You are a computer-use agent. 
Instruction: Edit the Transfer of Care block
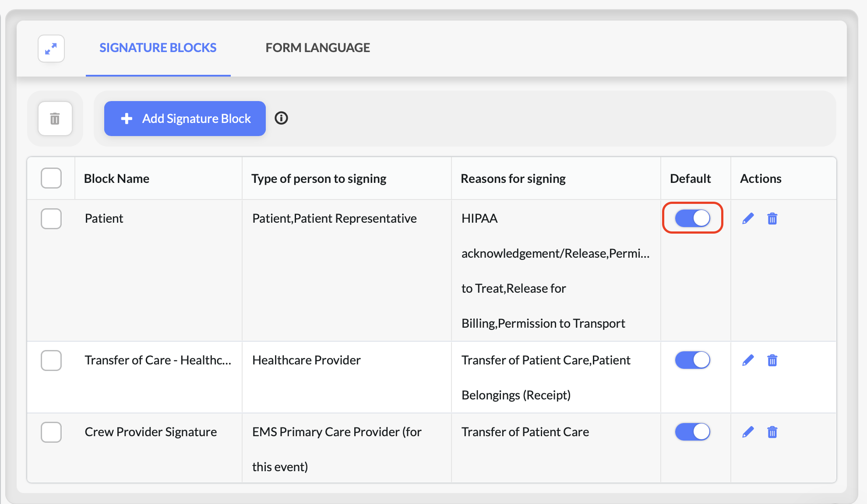coord(748,360)
